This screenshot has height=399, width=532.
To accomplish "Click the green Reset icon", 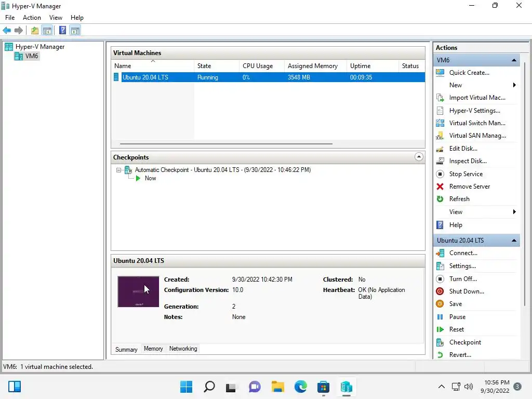I will click(x=440, y=329).
